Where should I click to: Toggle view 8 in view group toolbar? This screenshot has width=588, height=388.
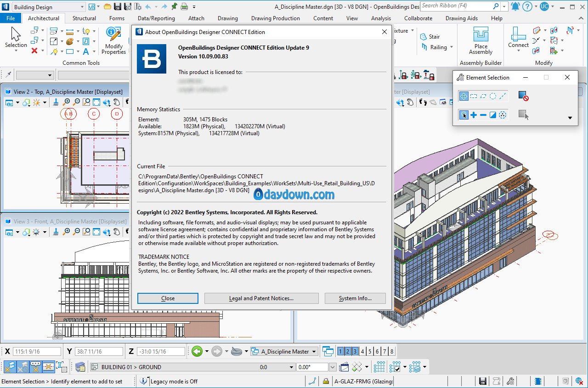tap(392, 351)
